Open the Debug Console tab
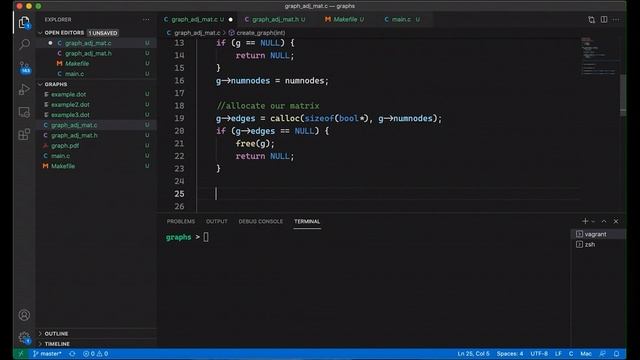 260,221
